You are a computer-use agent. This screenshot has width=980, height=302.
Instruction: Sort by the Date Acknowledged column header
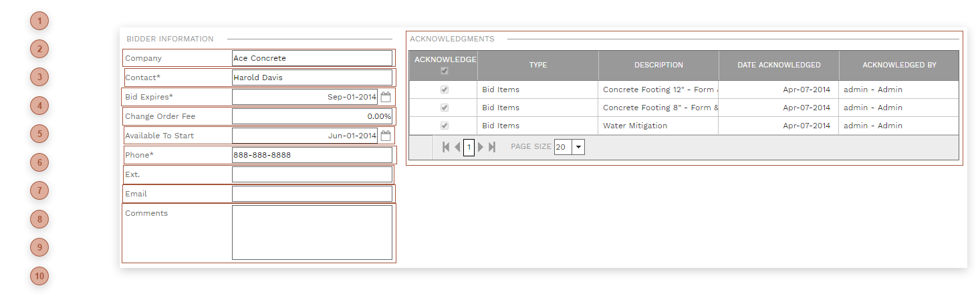(779, 65)
